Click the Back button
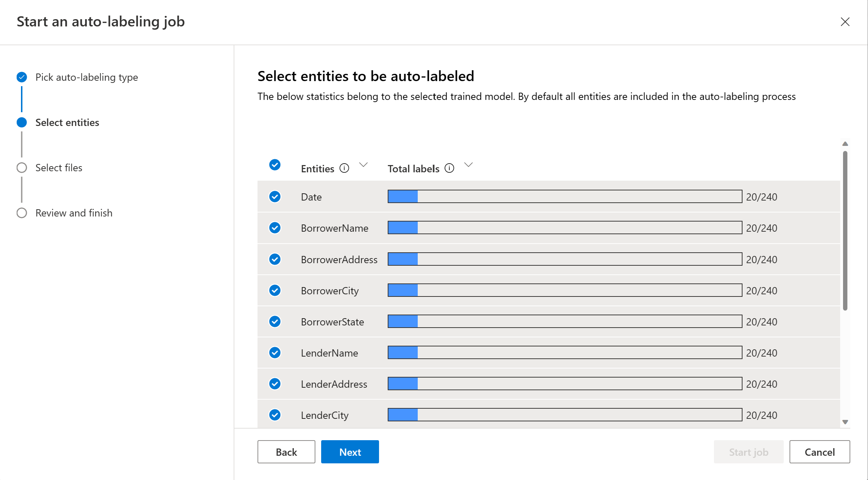 coord(286,452)
